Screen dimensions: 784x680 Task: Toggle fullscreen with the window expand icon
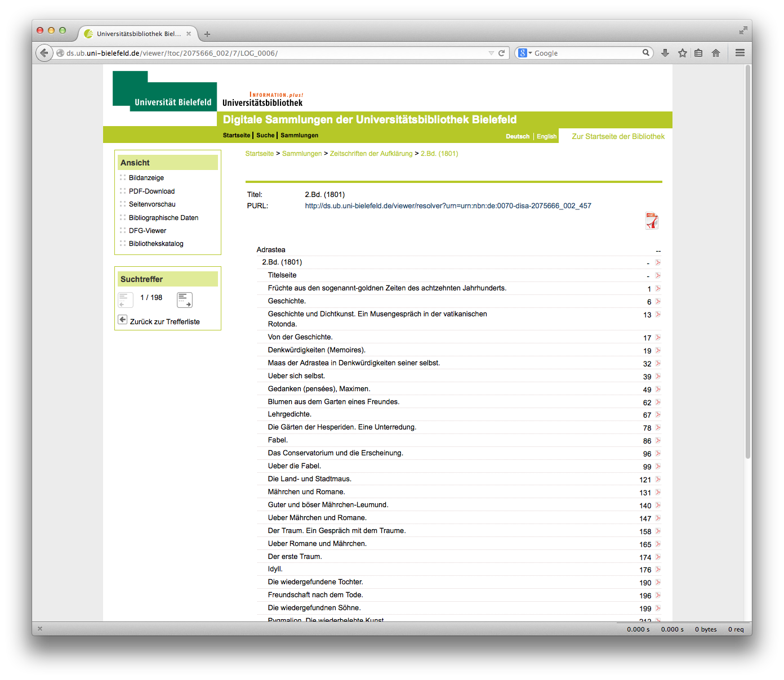(x=743, y=30)
